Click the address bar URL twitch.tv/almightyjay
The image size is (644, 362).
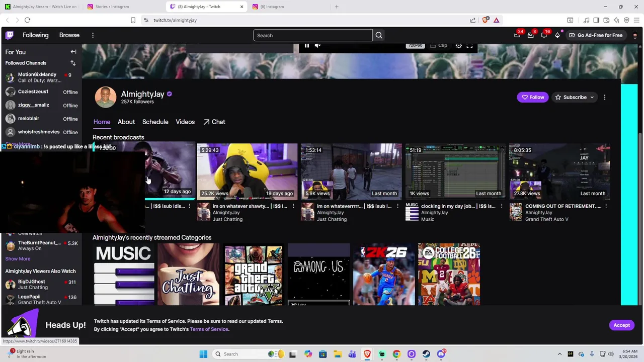175,20
